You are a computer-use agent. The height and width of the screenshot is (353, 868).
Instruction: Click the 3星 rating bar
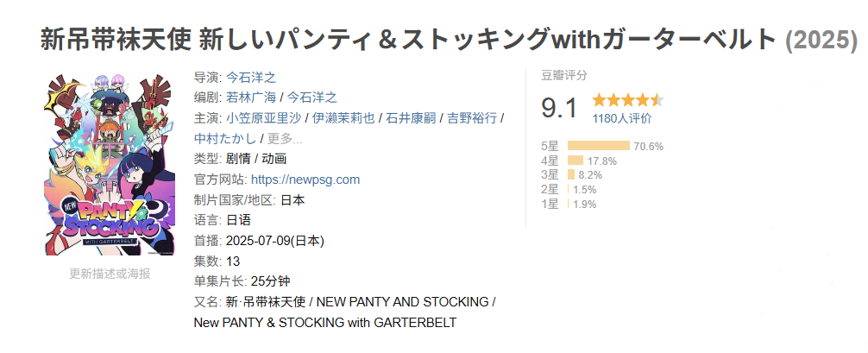[570, 175]
